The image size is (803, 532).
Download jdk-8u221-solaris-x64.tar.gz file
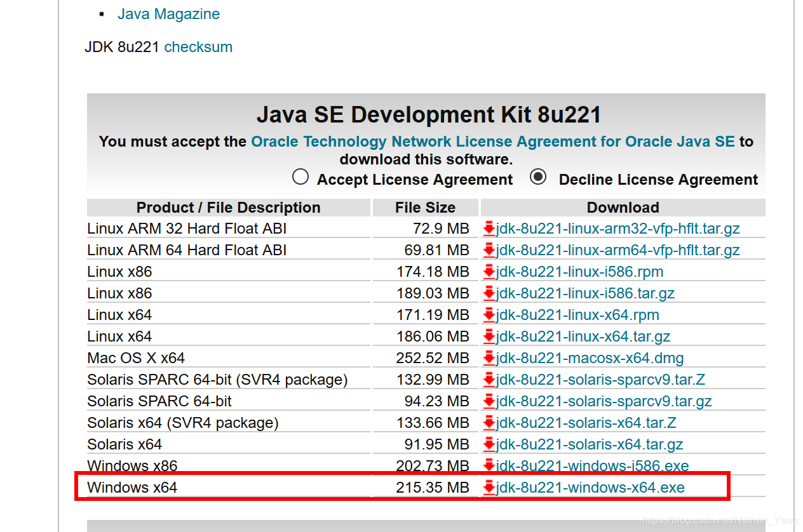coord(590,444)
